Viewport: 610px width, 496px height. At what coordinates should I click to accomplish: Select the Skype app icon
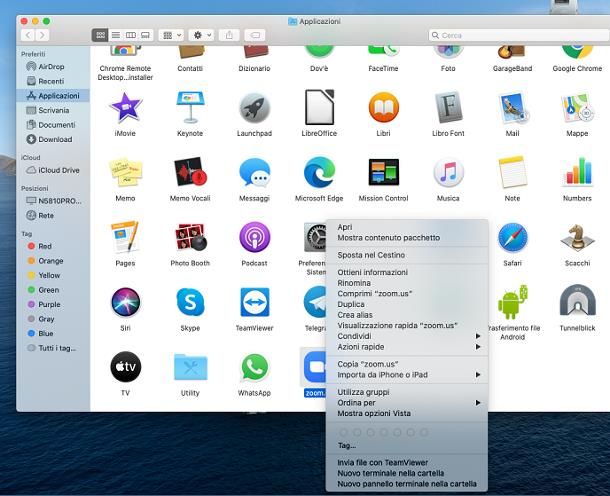click(x=190, y=302)
